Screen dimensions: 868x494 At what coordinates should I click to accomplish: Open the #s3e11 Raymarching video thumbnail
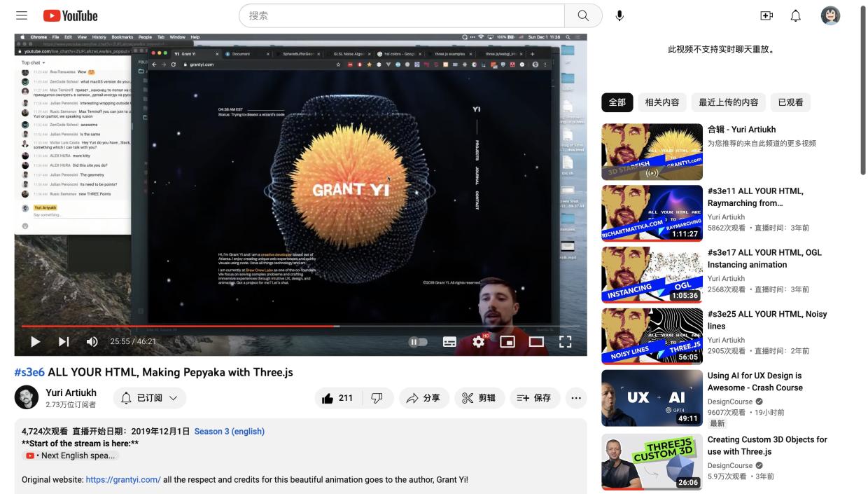652,214
